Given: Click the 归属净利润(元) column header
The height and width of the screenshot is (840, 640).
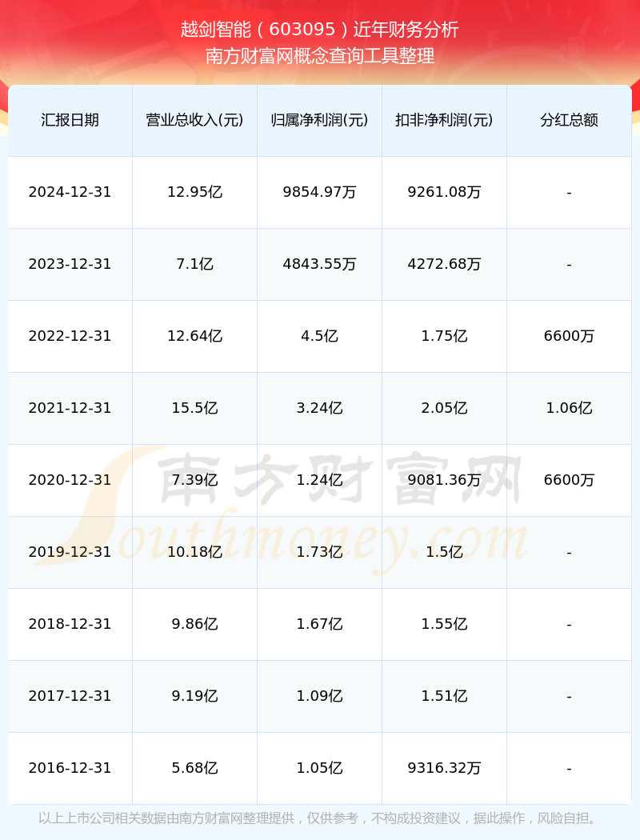Looking at the screenshot, I should [320, 120].
